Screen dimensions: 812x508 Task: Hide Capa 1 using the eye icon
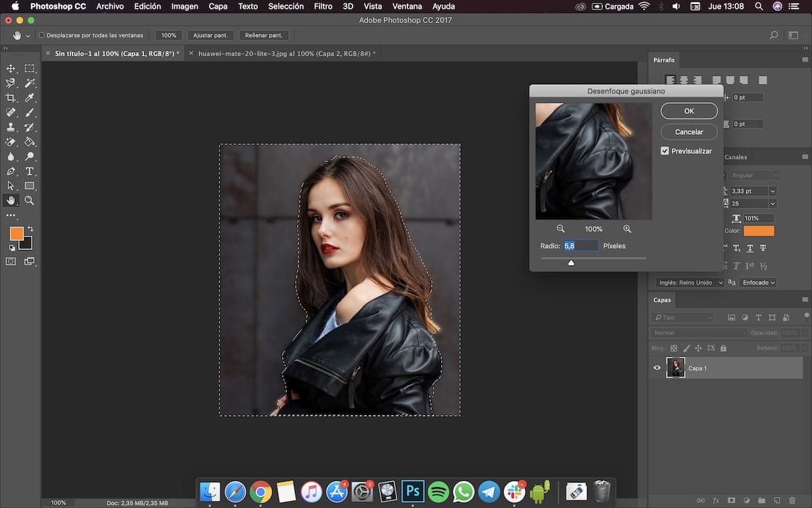pos(656,368)
